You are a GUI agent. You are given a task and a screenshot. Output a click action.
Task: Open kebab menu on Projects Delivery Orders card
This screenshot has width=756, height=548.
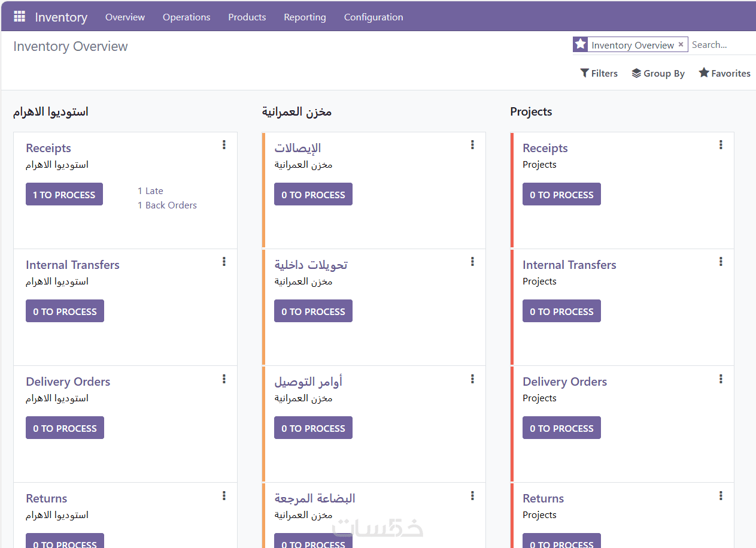pos(721,379)
